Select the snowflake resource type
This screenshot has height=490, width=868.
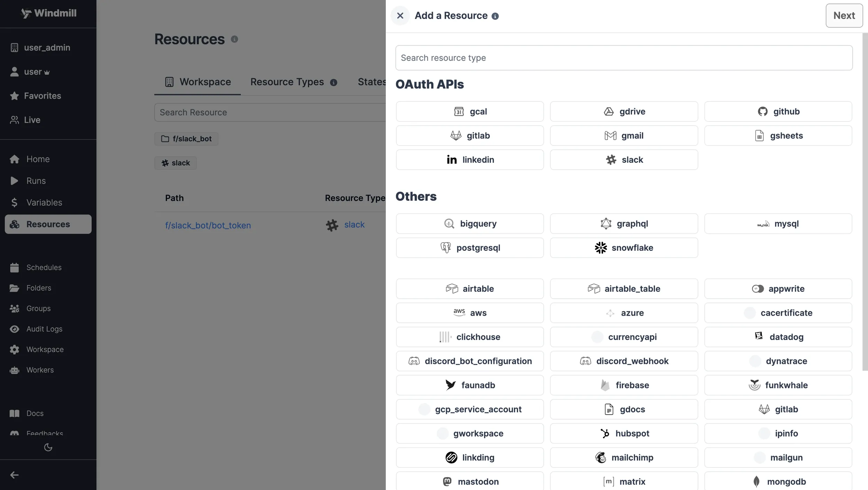624,248
